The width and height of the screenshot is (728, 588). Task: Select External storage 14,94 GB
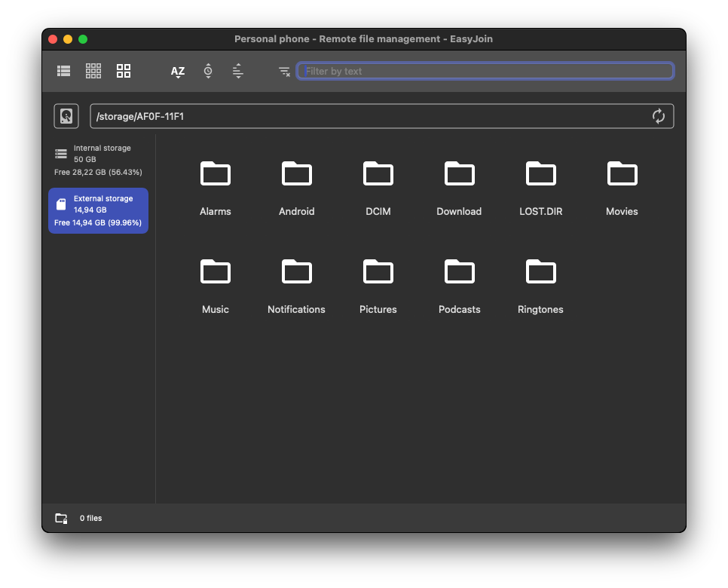click(x=99, y=210)
